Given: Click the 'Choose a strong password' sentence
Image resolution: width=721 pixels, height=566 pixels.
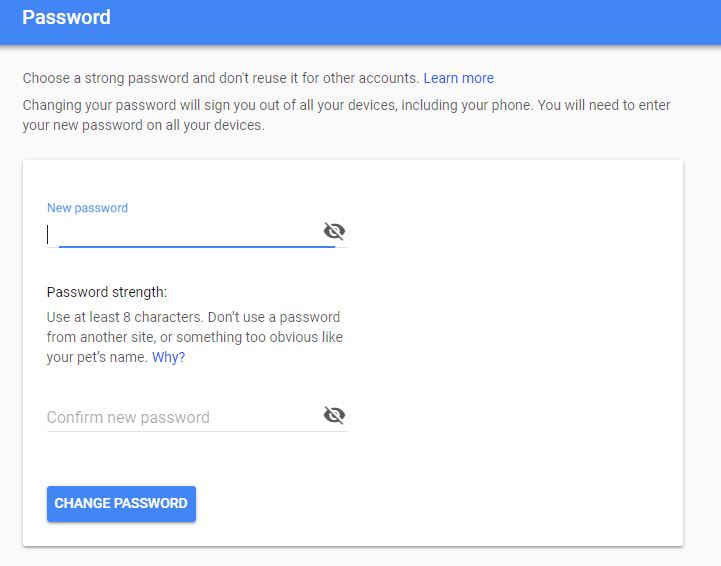Looking at the screenshot, I should 220,78.
